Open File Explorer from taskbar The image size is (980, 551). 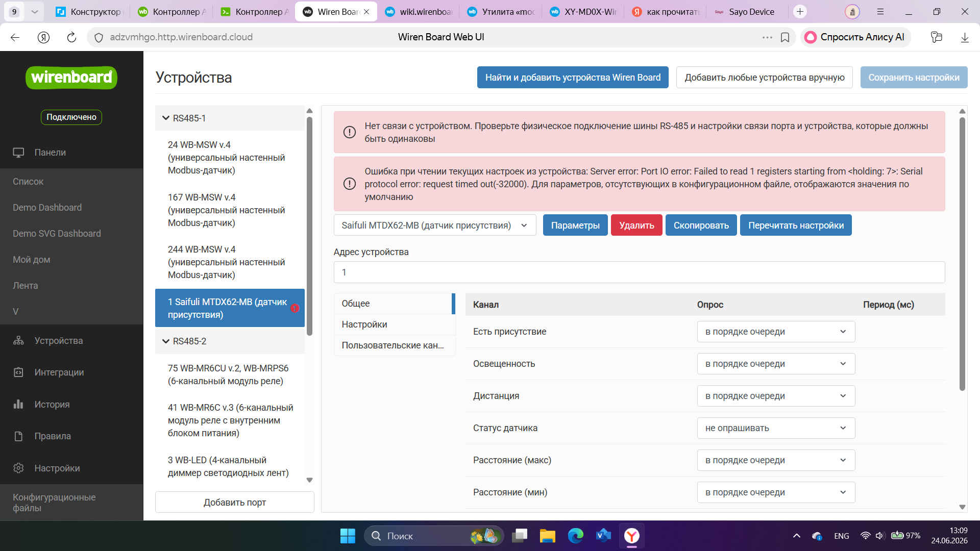(548, 536)
